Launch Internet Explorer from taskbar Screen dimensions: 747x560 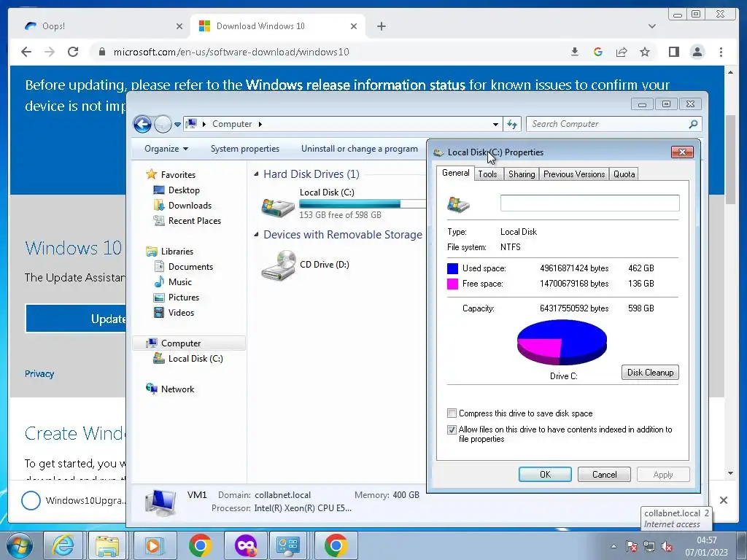[x=63, y=545]
